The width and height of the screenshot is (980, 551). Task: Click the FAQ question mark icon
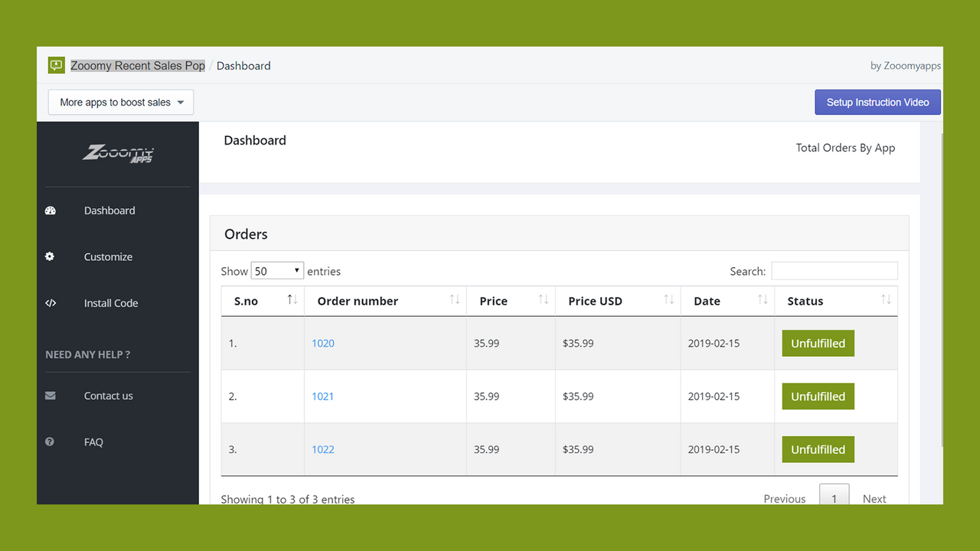pos(50,442)
